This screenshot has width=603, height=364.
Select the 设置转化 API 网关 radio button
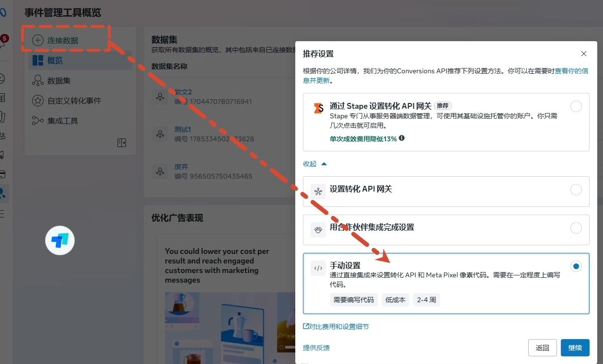tap(576, 190)
